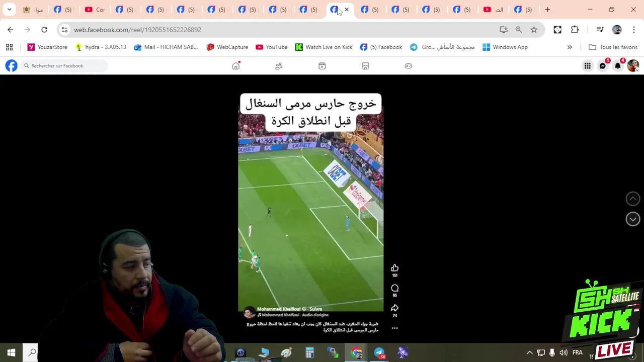This screenshot has width=644, height=362.
Task: Click the Chrome taskbar icon
Action: click(356, 352)
